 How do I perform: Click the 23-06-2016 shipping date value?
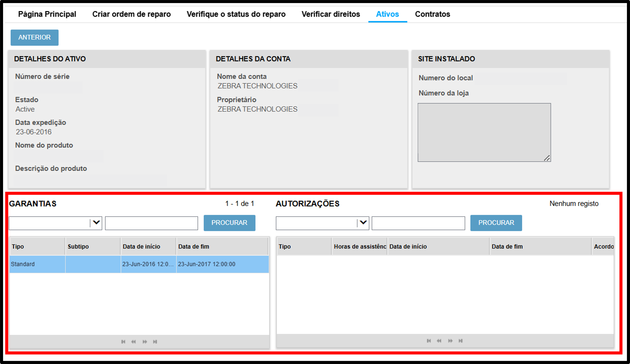pyautogui.click(x=34, y=132)
